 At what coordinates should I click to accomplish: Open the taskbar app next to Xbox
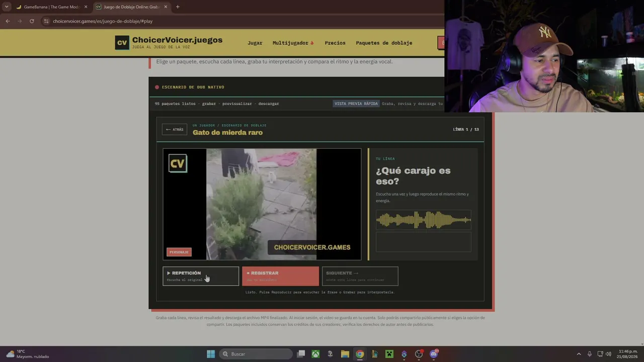point(330,354)
